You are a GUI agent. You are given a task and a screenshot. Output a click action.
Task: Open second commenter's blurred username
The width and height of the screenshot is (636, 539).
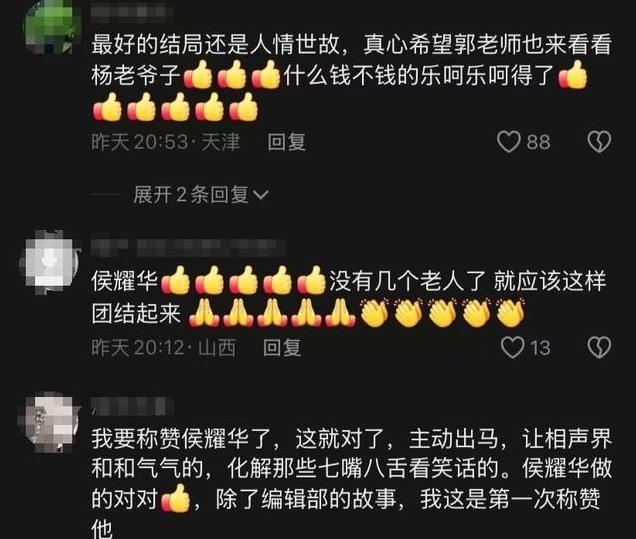click(187, 247)
